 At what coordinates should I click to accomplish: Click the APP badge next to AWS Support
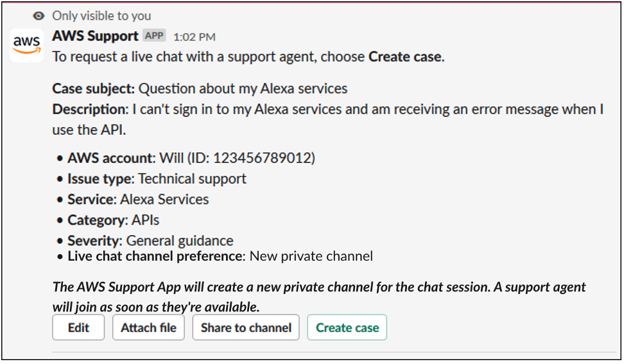(154, 36)
